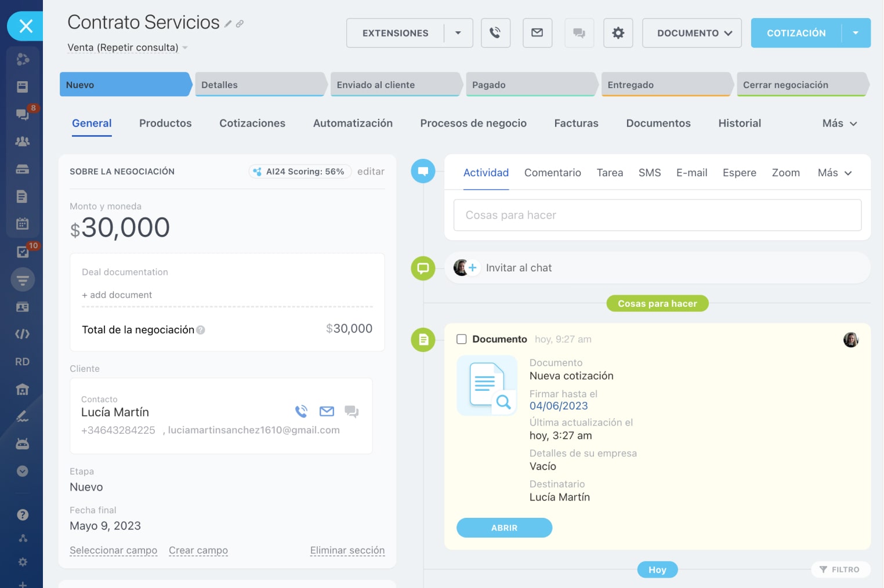The height and width of the screenshot is (588, 884).
Task: Send email to contact via envelope icon
Action: pyautogui.click(x=327, y=412)
